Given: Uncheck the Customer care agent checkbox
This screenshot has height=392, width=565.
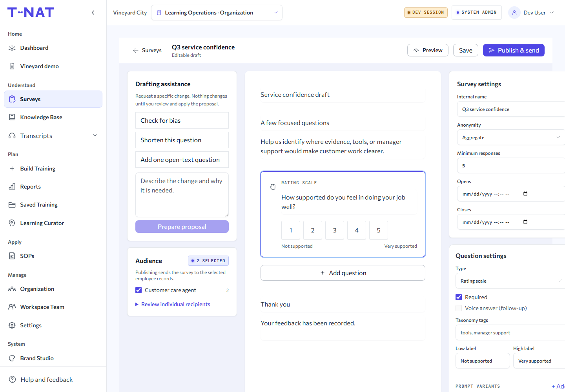Looking at the screenshot, I should [139, 290].
